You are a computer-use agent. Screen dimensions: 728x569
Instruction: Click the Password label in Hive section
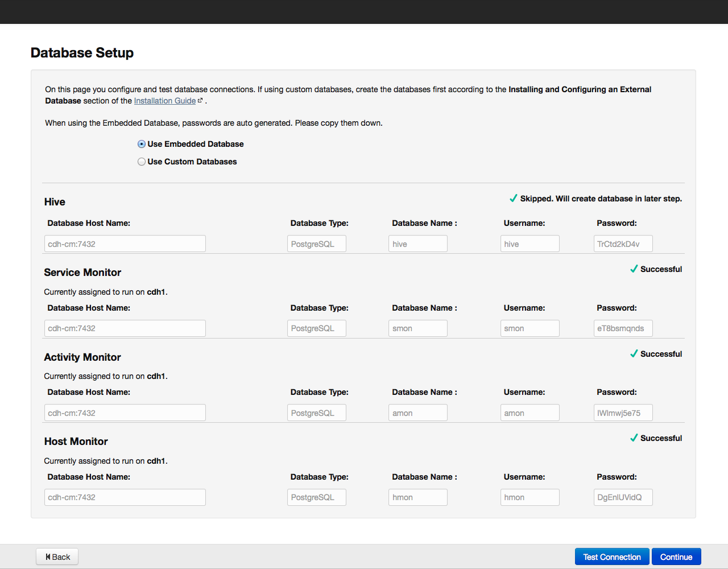click(x=617, y=223)
